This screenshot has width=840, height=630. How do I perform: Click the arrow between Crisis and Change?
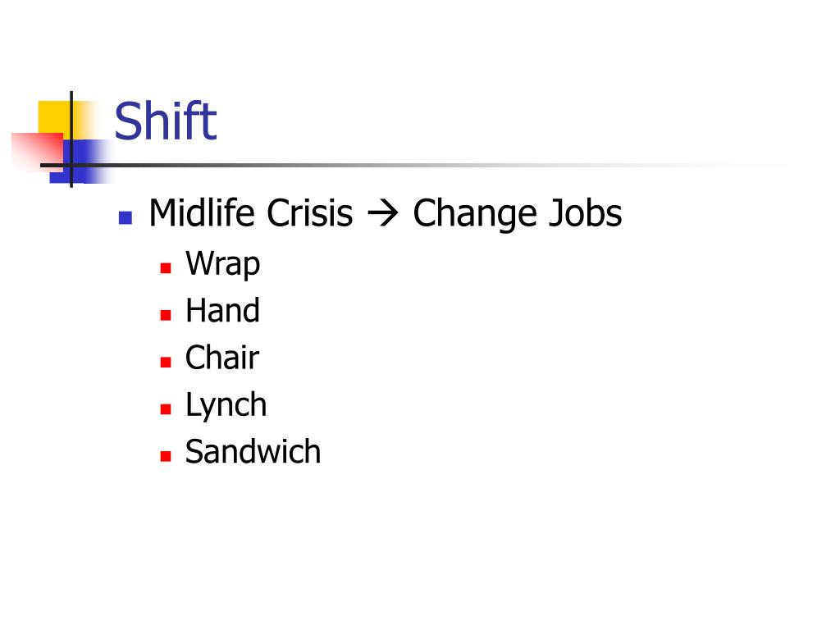pos(383,214)
